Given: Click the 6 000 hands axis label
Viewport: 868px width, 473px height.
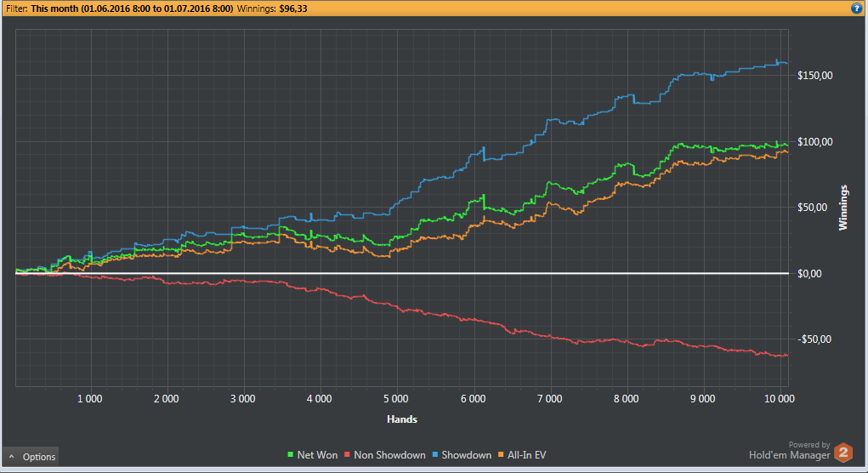Looking at the screenshot, I should [473, 399].
